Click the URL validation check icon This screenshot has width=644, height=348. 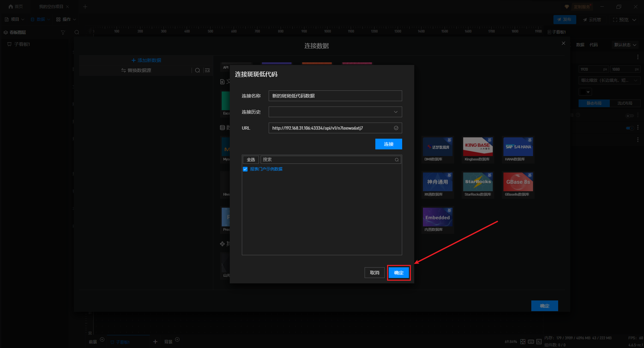tap(396, 128)
